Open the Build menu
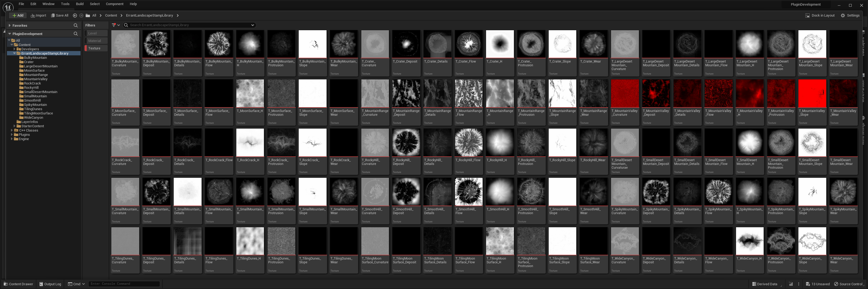The width and height of the screenshot is (868, 289). click(79, 4)
